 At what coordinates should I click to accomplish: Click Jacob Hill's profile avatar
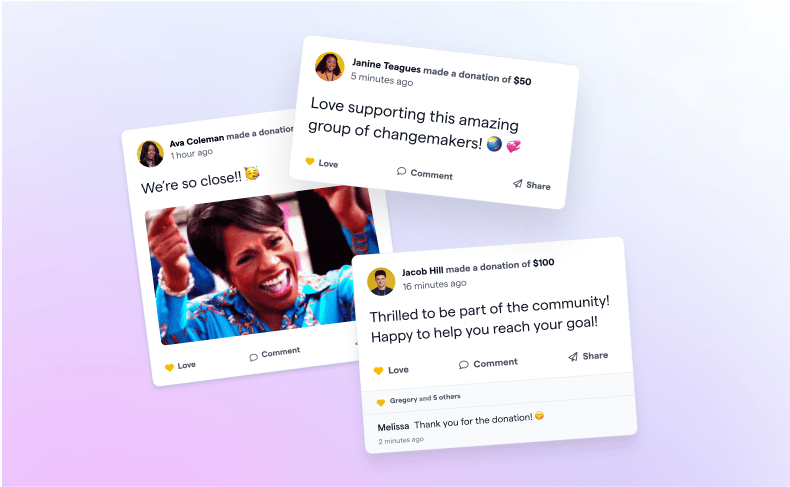[381, 282]
